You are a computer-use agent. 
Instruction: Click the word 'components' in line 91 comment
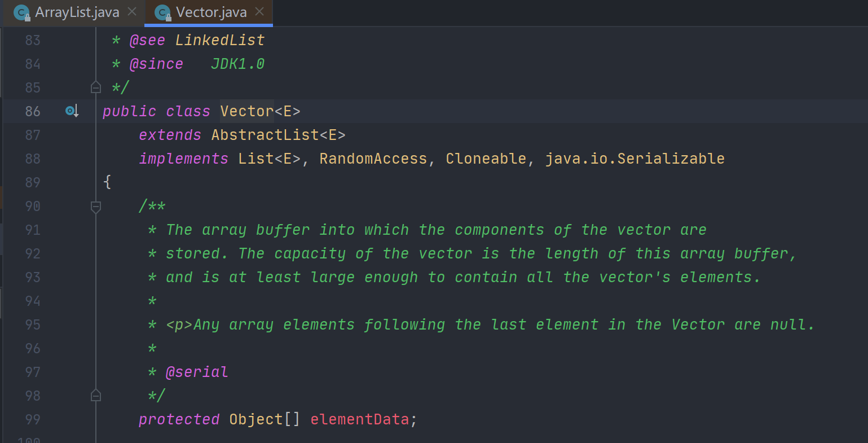click(x=500, y=230)
